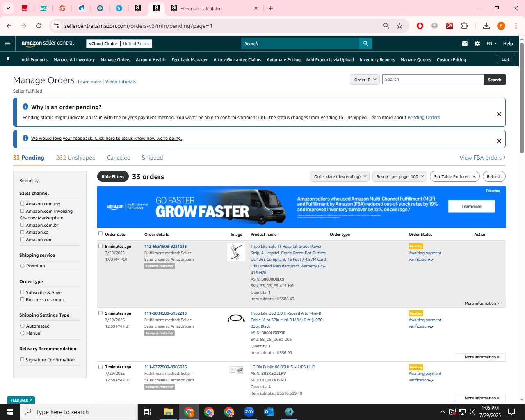Open the browser tab search chevron

tap(8, 8)
